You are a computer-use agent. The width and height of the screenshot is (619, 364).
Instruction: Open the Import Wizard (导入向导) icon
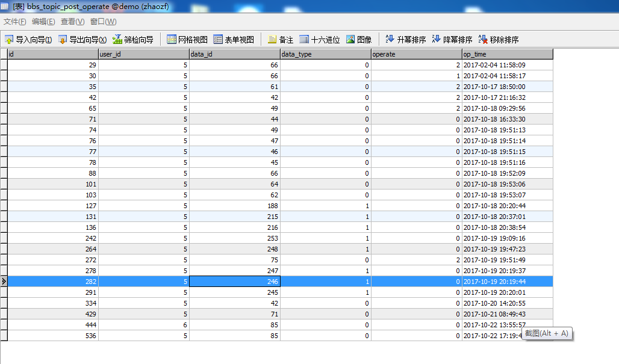(x=10, y=40)
